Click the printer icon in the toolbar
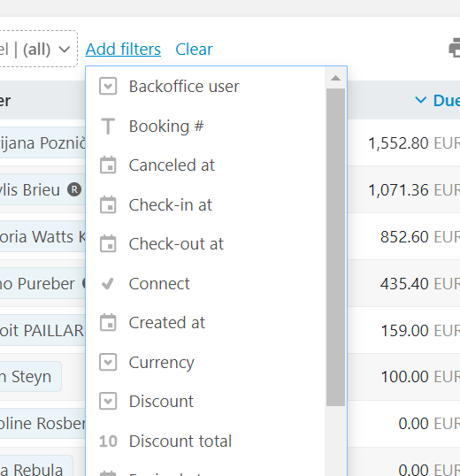The image size is (460, 476). pyautogui.click(x=455, y=48)
